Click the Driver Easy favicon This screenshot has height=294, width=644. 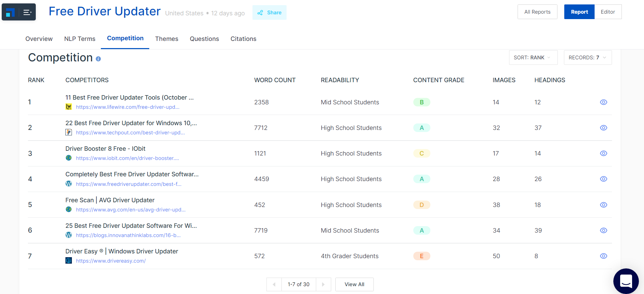point(68,261)
